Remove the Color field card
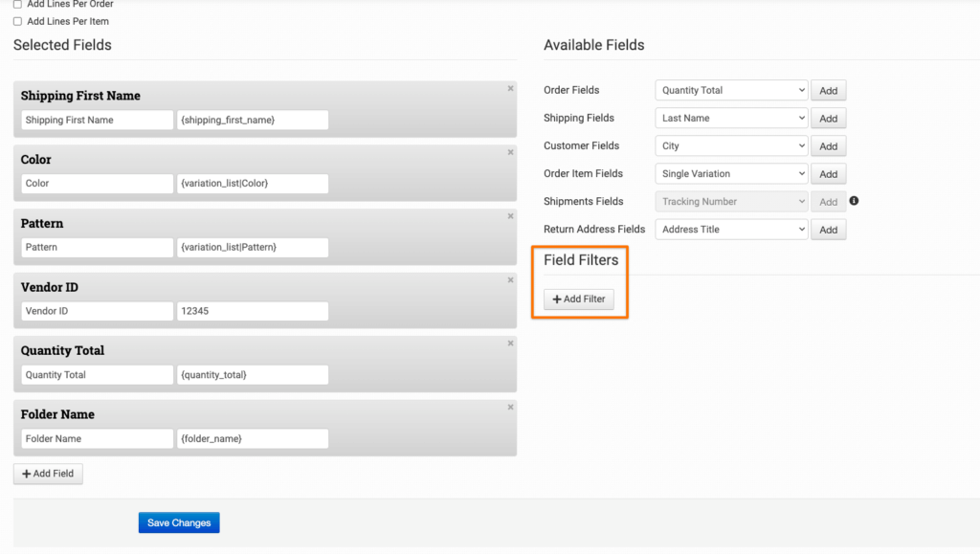The height and width of the screenshot is (554, 980). [x=510, y=152]
